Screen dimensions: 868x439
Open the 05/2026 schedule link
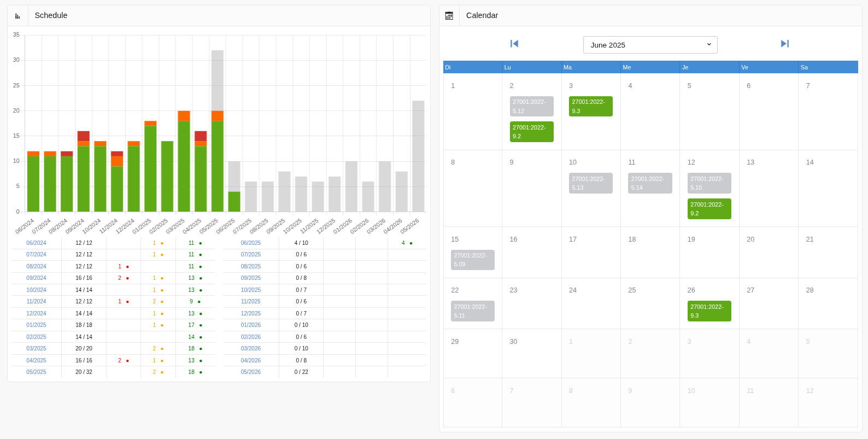click(251, 372)
